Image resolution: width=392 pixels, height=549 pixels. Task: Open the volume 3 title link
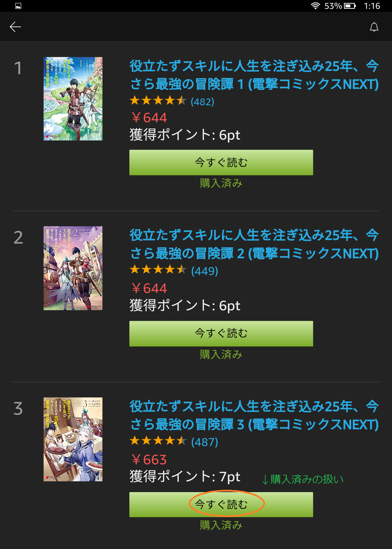[254, 416]
